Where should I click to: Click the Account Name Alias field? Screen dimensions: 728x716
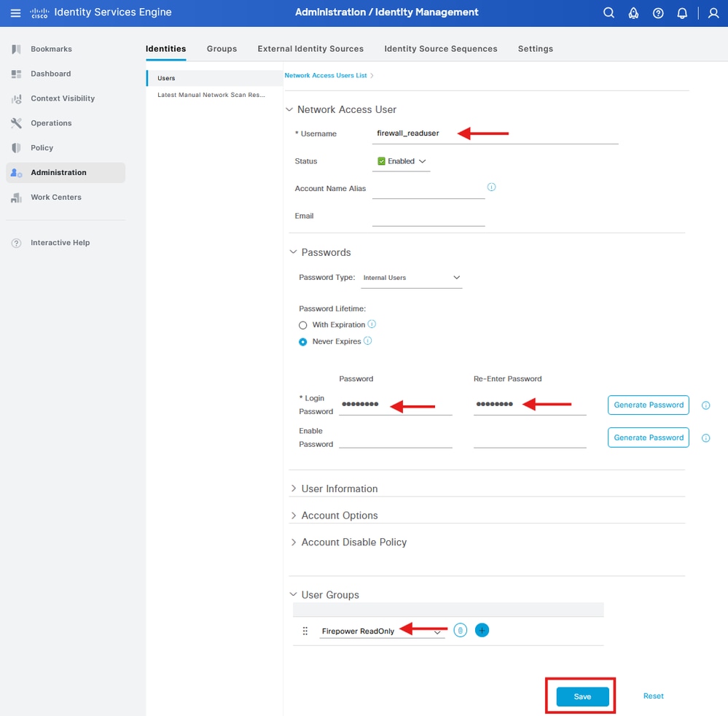tap(428, 189)
